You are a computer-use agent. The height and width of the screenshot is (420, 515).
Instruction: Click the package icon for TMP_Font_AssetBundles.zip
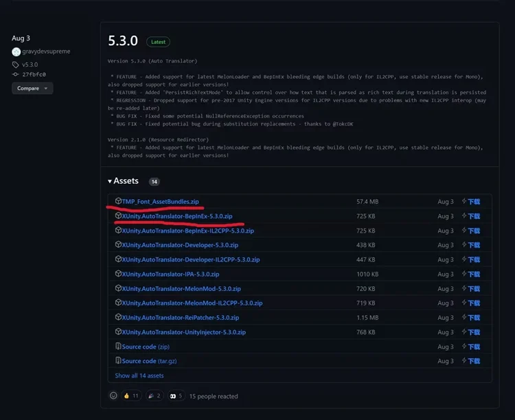pos(118,201)
